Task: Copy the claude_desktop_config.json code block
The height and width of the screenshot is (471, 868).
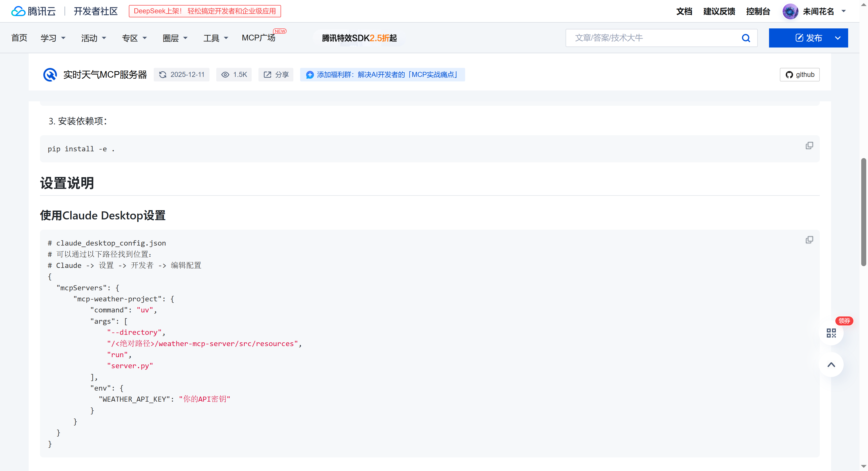Action: [x=809, y=240]
